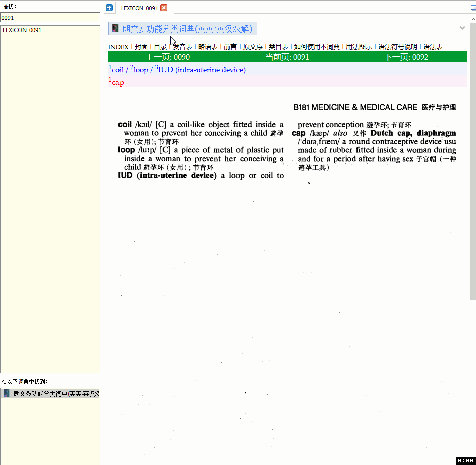
Task: Click the scroll up arrow
Action: coord(473,19)
